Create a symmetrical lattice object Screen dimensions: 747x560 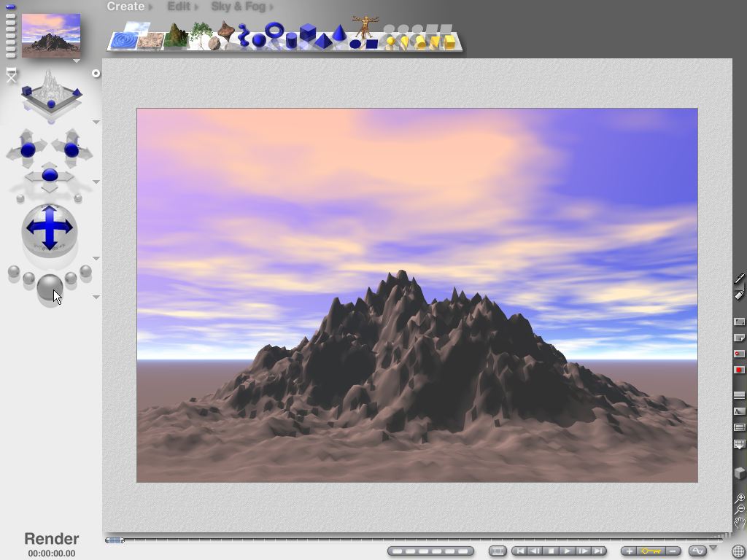pos(225,30)
